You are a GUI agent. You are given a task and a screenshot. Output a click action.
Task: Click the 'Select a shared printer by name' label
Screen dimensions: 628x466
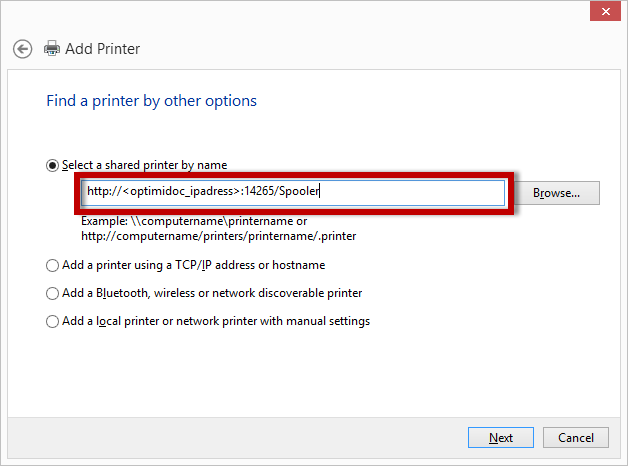coord(144,164)
